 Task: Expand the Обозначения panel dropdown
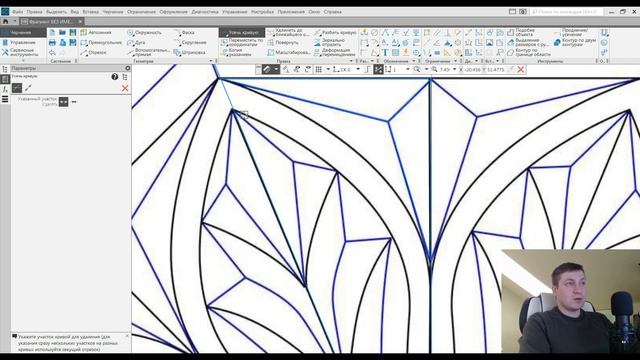(414, 61)
